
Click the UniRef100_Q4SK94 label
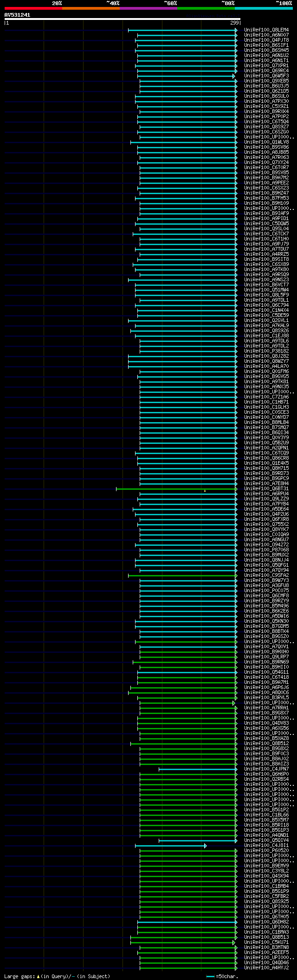click(x=266, y=876)
